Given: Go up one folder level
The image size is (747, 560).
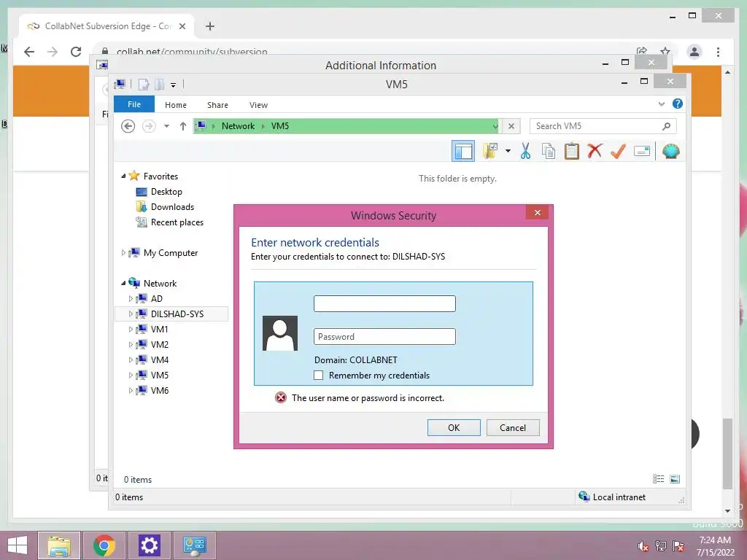Looking at the screenshot, I should (x=183, y=126).
